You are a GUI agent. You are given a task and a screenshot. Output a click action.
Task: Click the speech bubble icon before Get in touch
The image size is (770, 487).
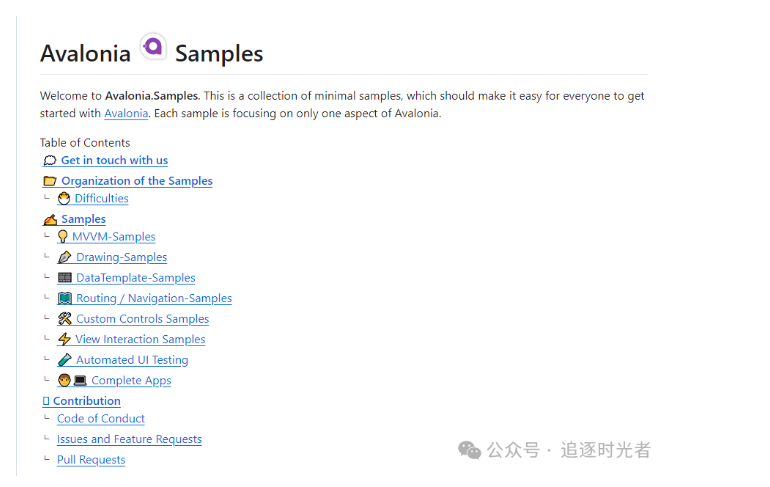coord(50,160)
